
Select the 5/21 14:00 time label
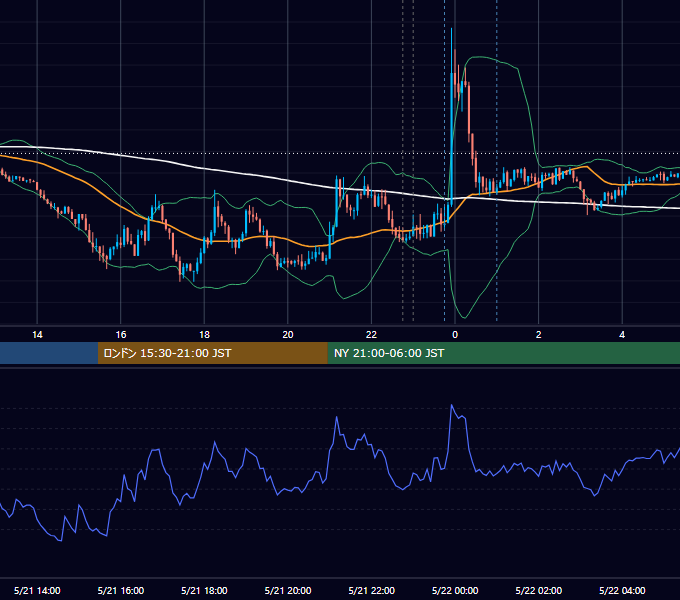(x=37, y=590)
